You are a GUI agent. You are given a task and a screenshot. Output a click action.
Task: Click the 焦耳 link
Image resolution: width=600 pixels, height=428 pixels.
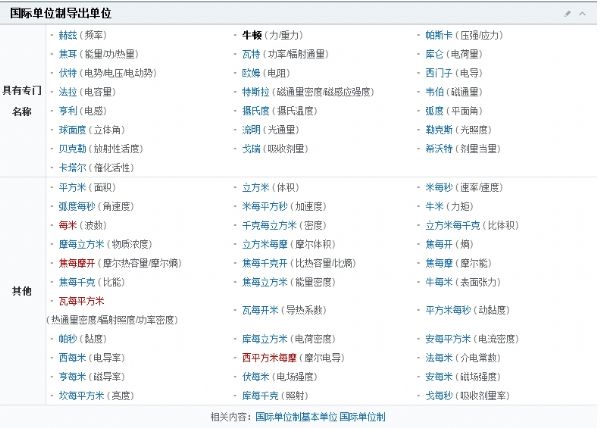(68, 54)
